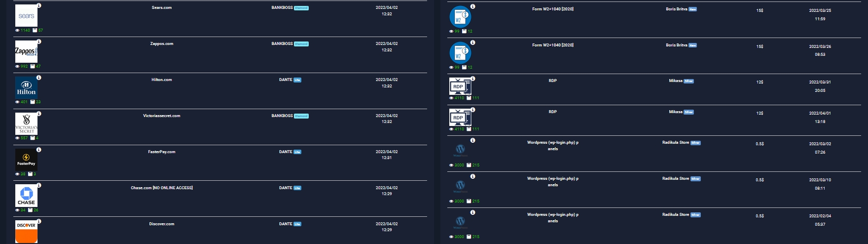Click the FasterPay logo thumbnail
This screenshot has height=244, width=868.
coord(26,160)
